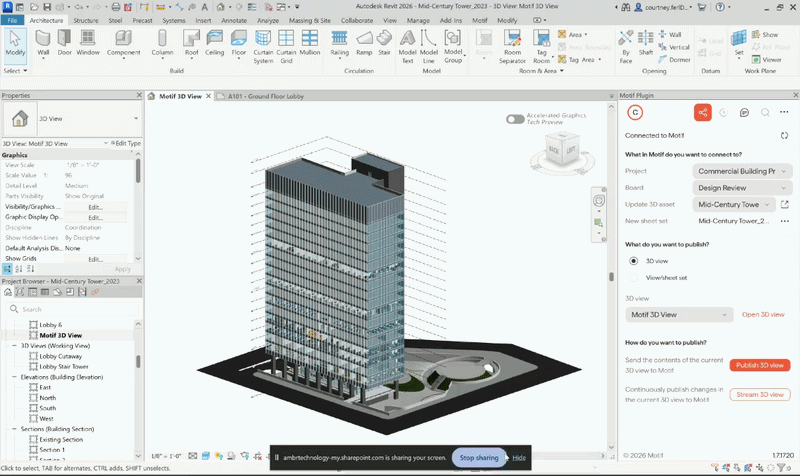The height and width of the screenshot is (476, 800).
Task: Open the comments icon in Motif Plugin
Action: coord(744,112)
